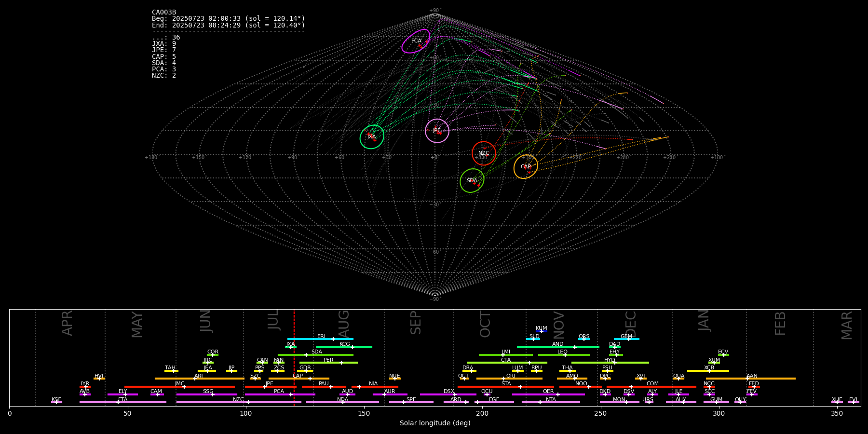Select the cyan ERI shower bar in timeline
Screen dimensions: 868x434
tap(320, 339)
